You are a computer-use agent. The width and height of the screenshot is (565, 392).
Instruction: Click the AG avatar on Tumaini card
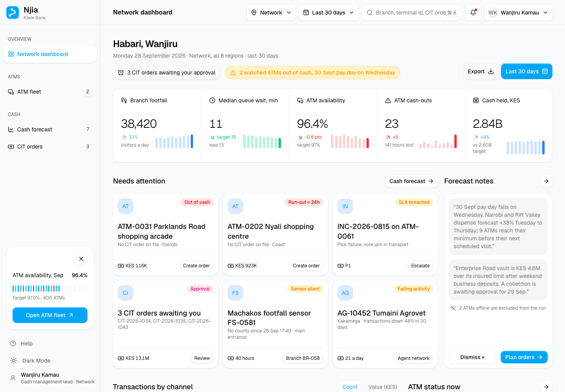tap(345, 293)
